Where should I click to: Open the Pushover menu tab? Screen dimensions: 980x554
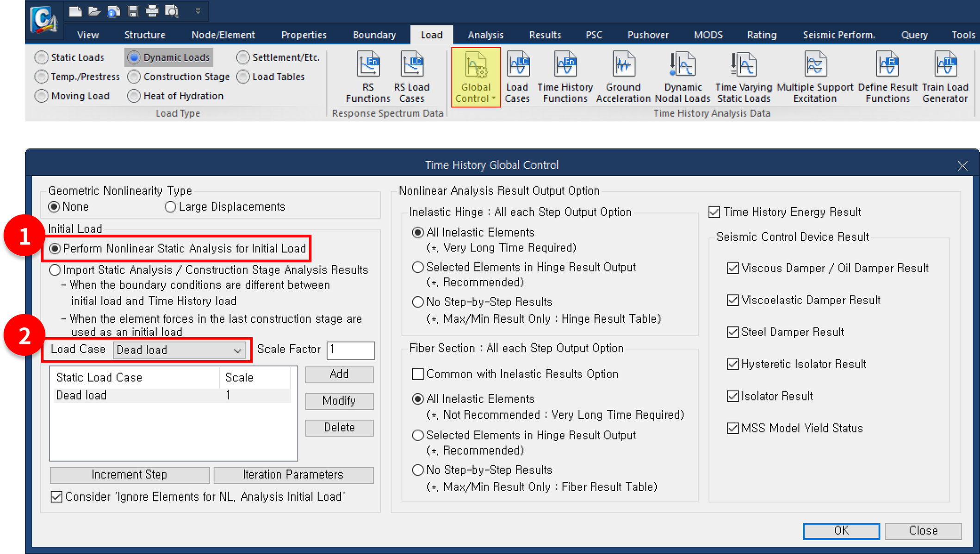[x=648, y=34]
